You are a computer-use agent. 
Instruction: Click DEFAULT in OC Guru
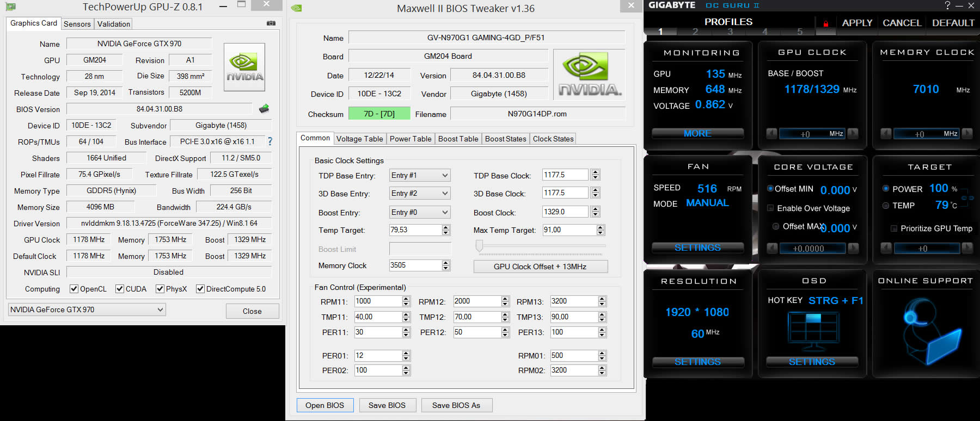953,23
